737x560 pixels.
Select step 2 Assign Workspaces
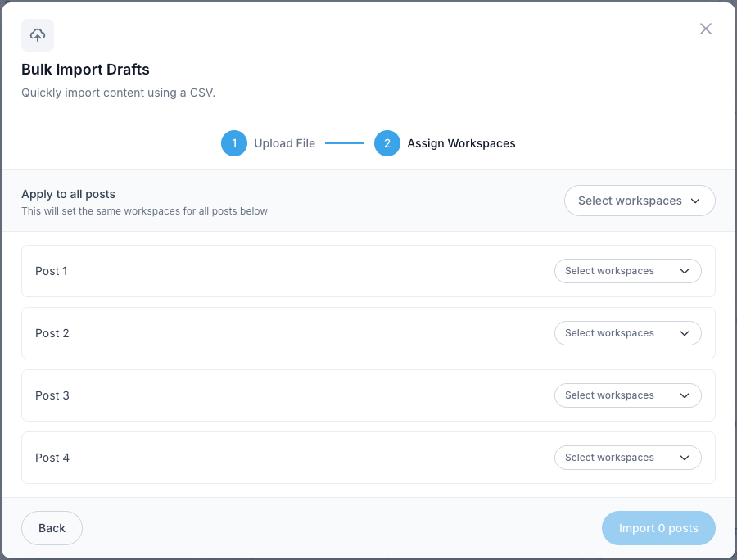coord(445,143)
